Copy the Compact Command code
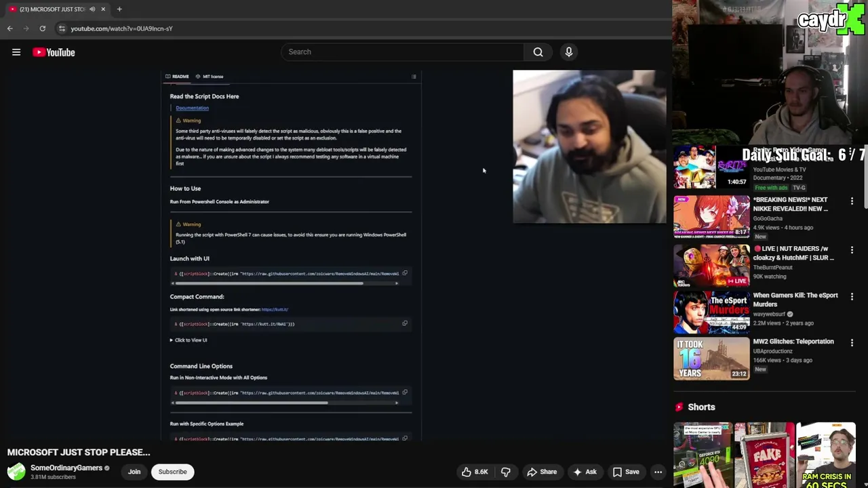868x488 pixels. click(405, 323)
